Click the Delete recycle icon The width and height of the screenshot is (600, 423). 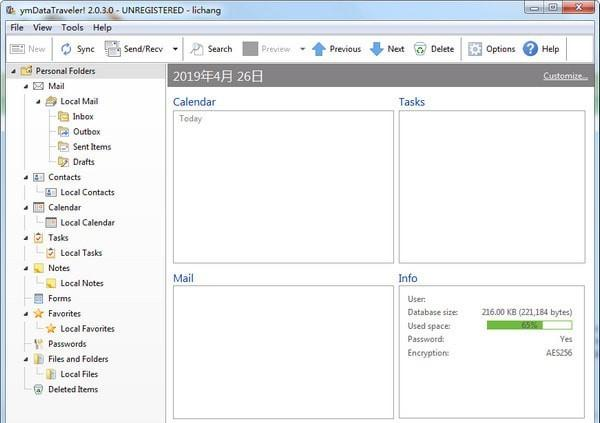420,49
